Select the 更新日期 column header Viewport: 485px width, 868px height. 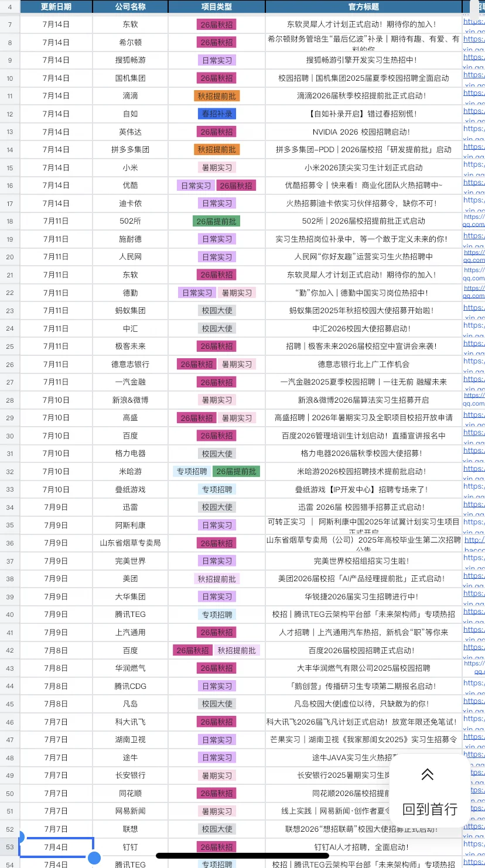tap(56, 6)
